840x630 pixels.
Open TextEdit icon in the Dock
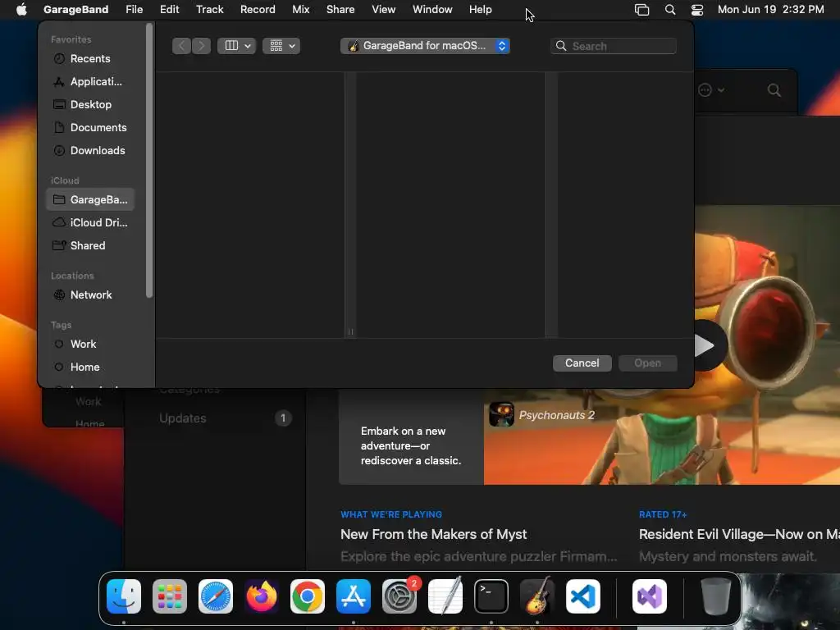[x=445, y=596]
